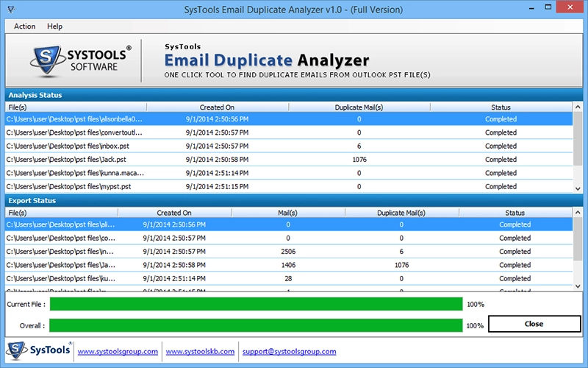This screenshot has height=368, width=588.
Task: Sort Analysis Status by Duplicate Mail(s) column
Action: click(x=359, y=107)
